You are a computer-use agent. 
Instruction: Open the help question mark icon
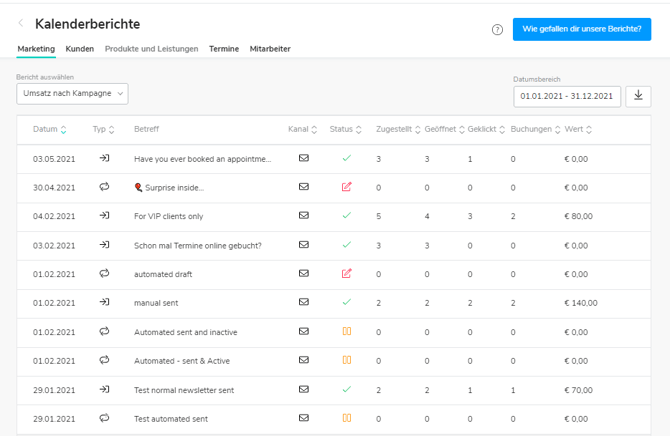click(497, 29)
